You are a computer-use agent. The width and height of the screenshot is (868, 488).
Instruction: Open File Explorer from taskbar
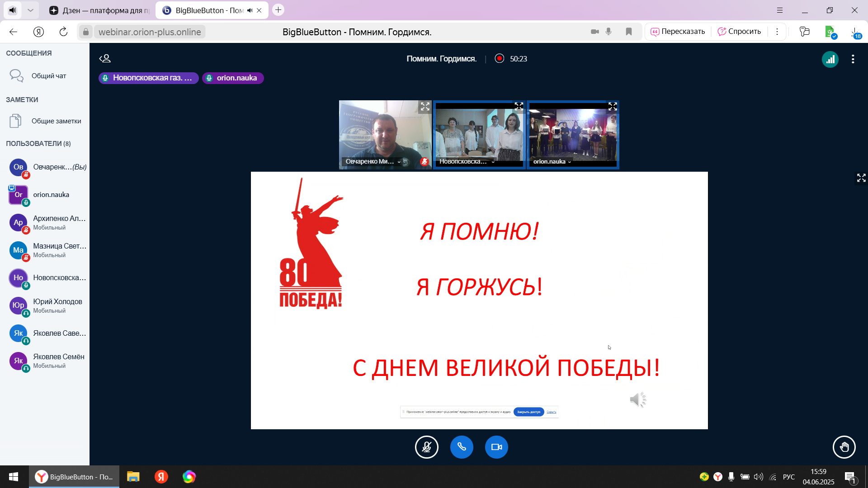(x=133, y=477)
